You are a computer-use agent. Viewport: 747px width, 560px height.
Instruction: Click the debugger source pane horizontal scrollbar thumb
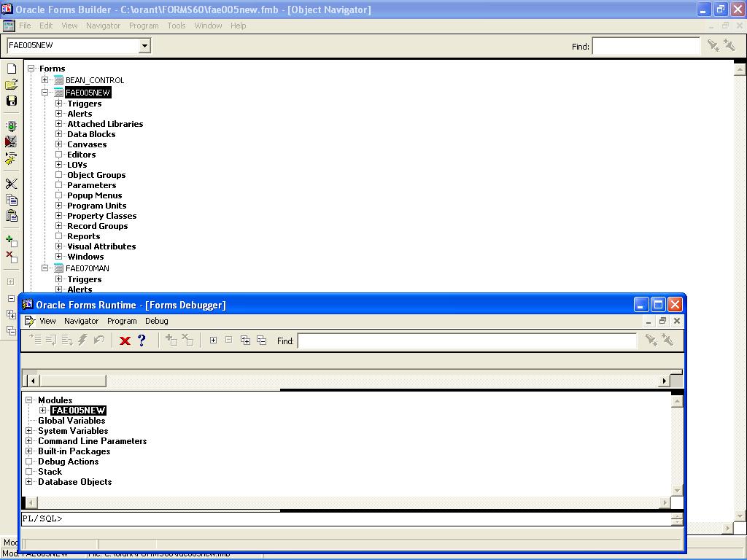tap(72, 381)
